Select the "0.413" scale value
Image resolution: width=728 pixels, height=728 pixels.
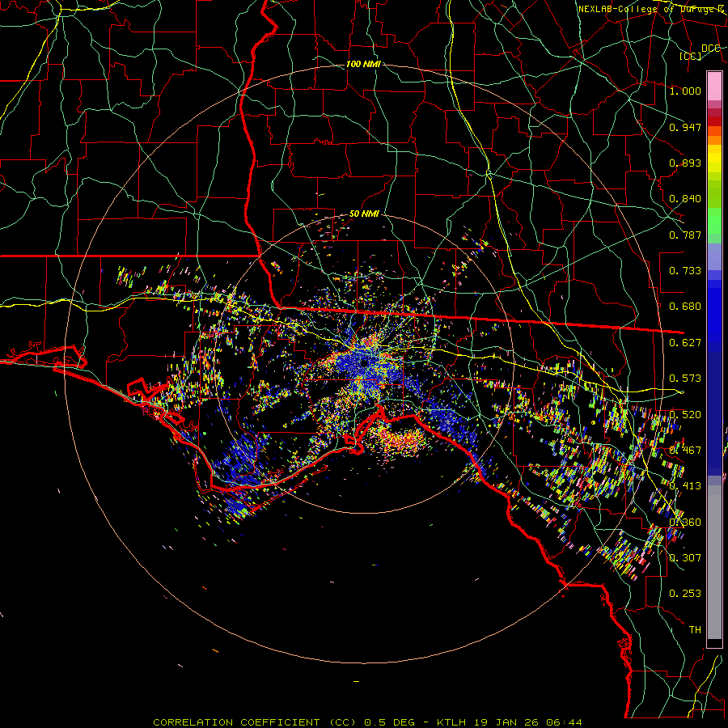pyautogui.click(x=685, y=486)
